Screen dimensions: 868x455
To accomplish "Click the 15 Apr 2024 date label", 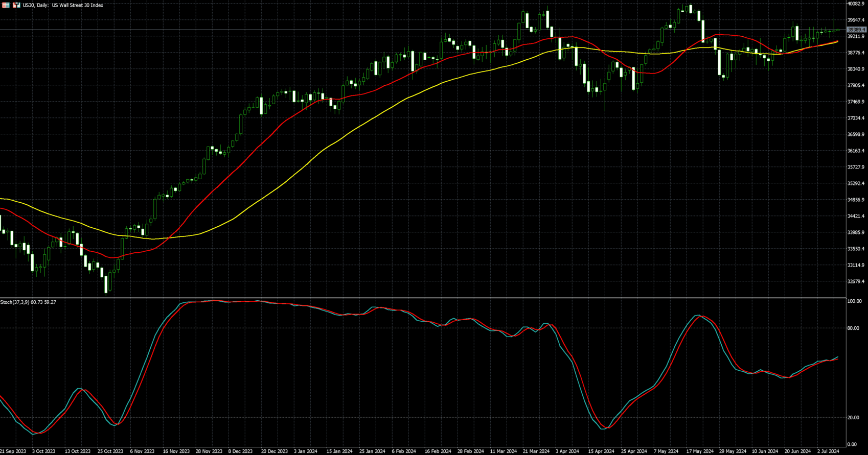I will pos(601,451).
